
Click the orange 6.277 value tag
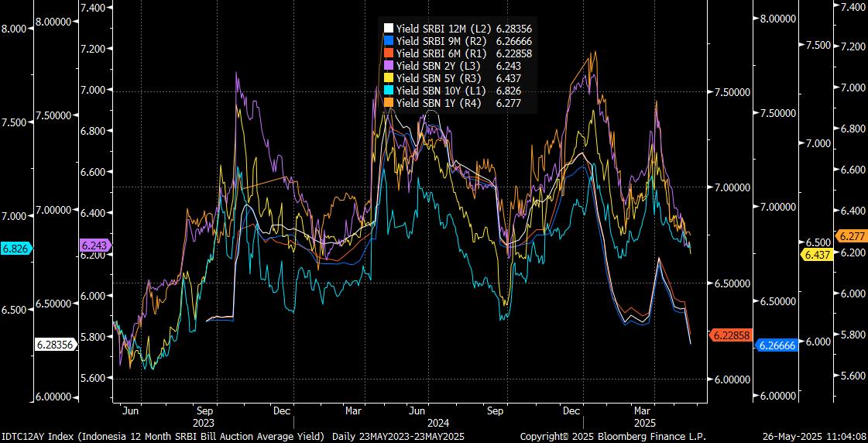tap(850, 235)
